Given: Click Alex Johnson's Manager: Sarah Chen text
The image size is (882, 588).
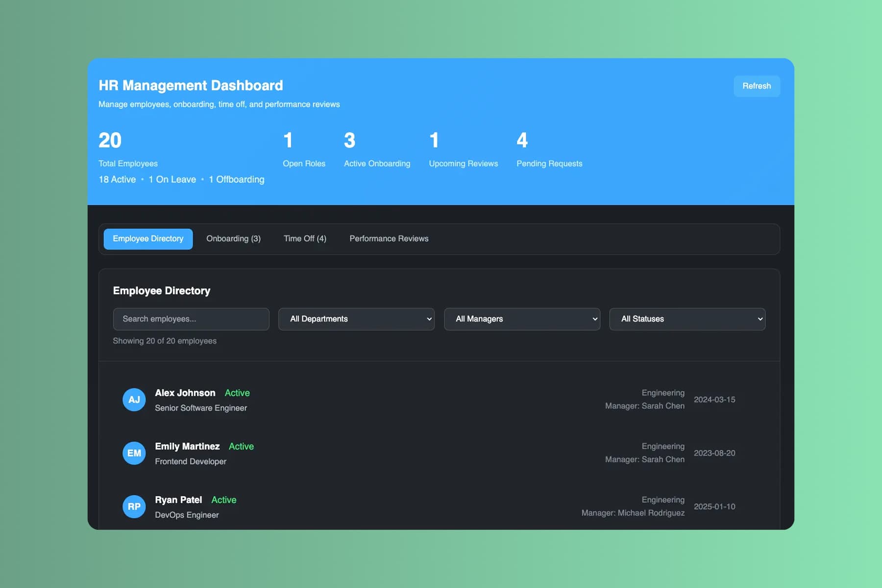Looking at the screenshot, I should pyautogui.click(x=645, y=406).
